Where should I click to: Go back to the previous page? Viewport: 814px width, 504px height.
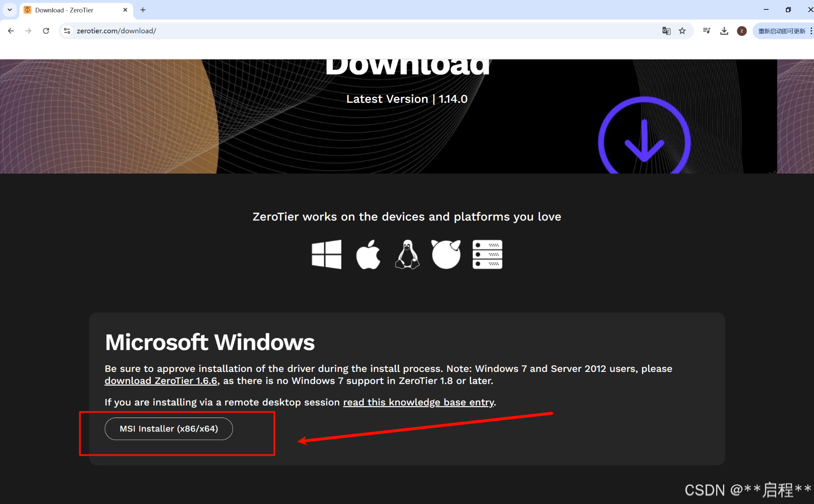[11, 31]
